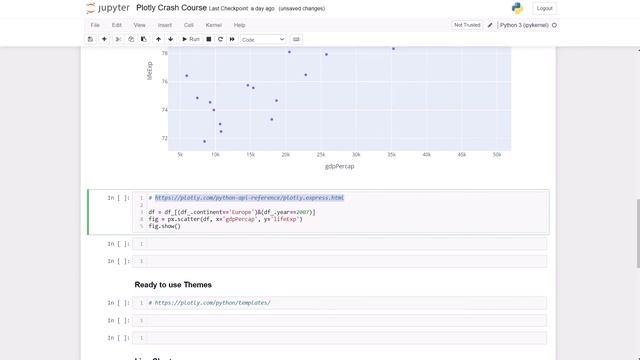Click the pencil edit icon near Not Trusted

[490, 25]
